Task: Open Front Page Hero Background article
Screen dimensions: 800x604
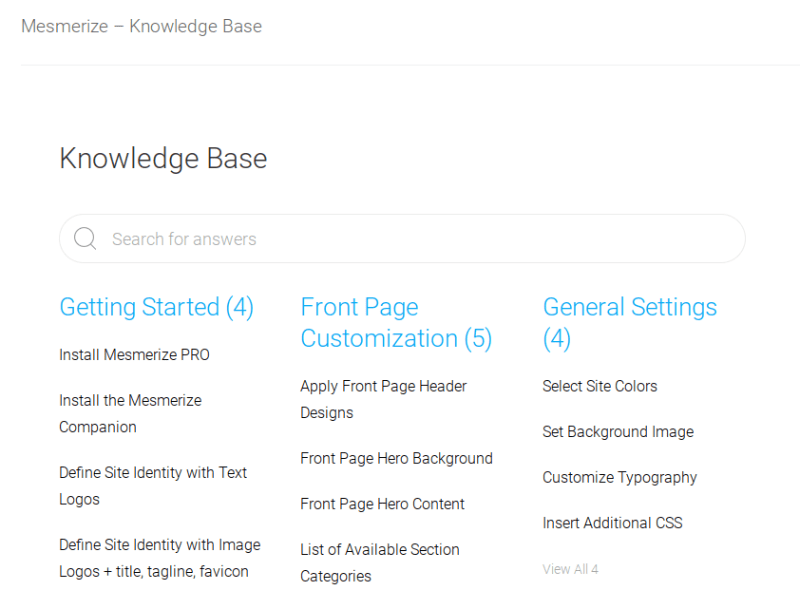Action: [x=396, y=458]
